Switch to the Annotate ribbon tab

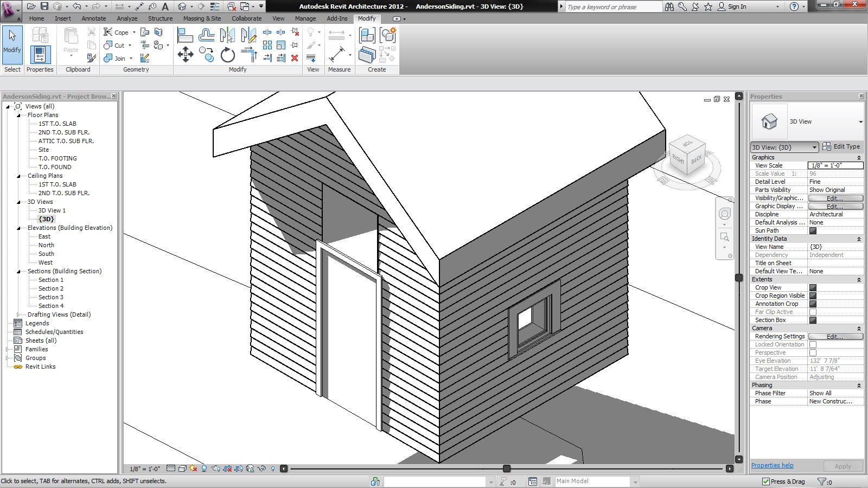[x=94, y=18]
